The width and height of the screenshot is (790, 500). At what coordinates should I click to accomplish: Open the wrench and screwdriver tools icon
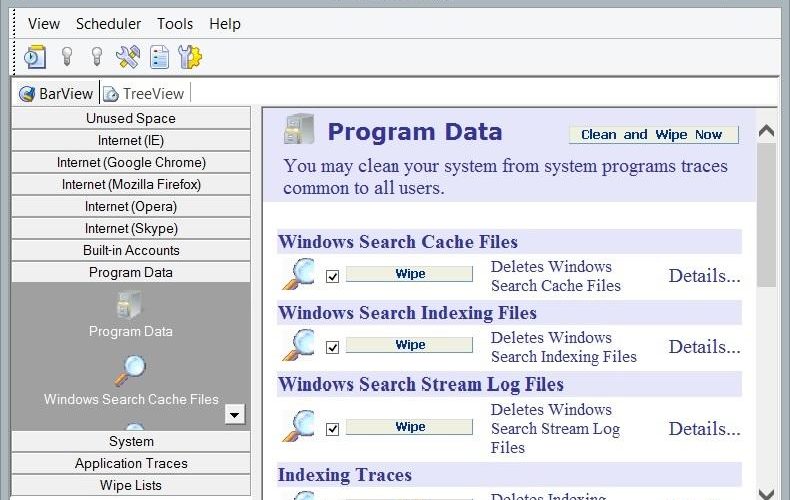tap(128, 57)
